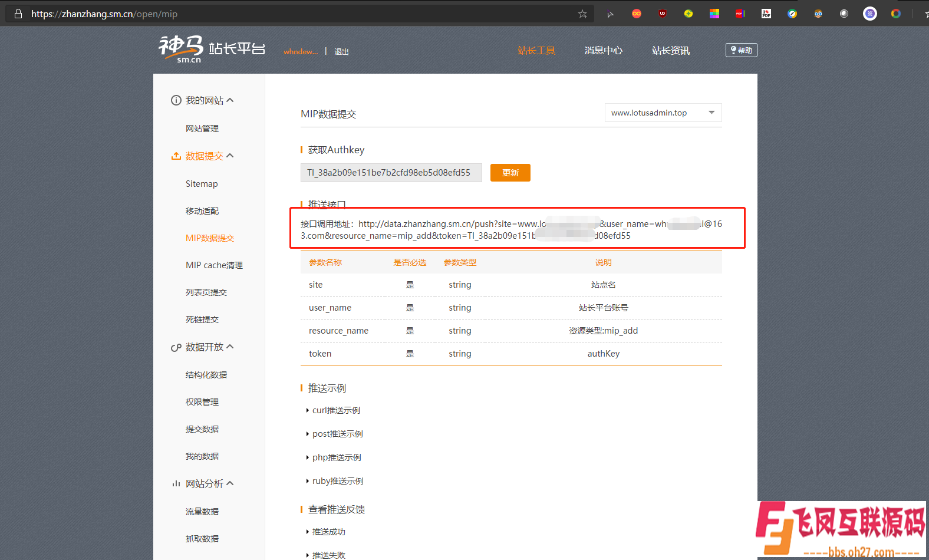
Task: Click the lock icon in the address bar
Action: [18, 14]
